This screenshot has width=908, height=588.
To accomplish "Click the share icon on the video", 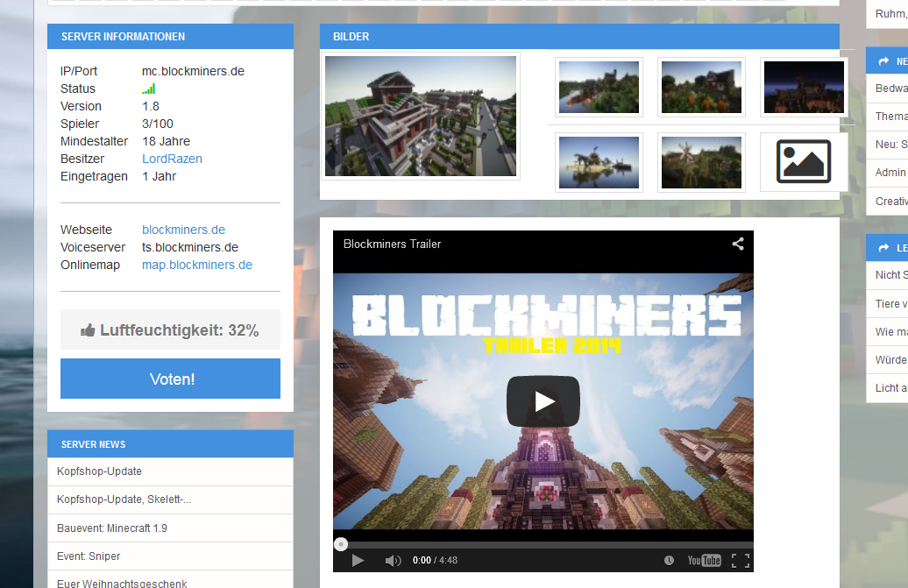I will [x=738, y=244].
